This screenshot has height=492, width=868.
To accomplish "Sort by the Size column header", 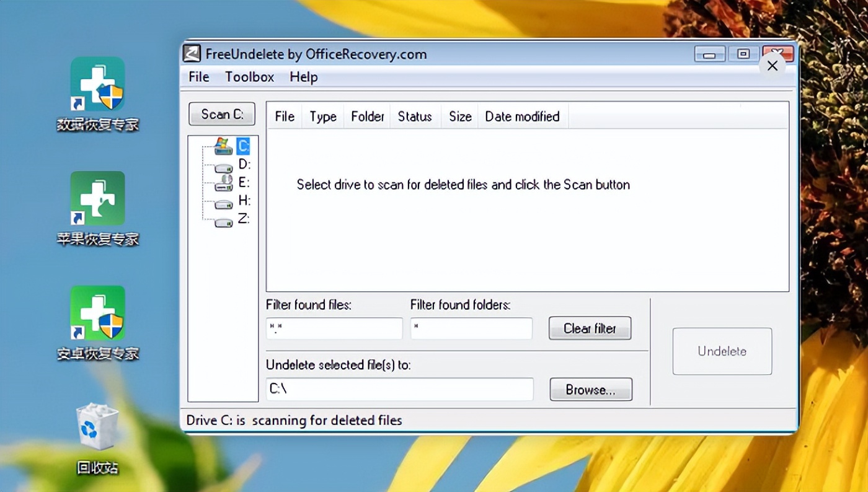I will tap(460, 116).
